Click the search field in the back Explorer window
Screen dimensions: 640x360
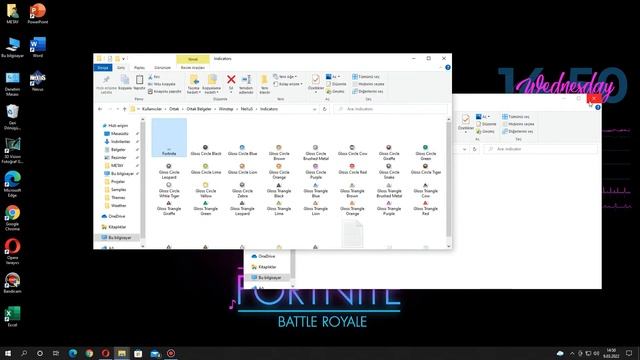point(540,149)
